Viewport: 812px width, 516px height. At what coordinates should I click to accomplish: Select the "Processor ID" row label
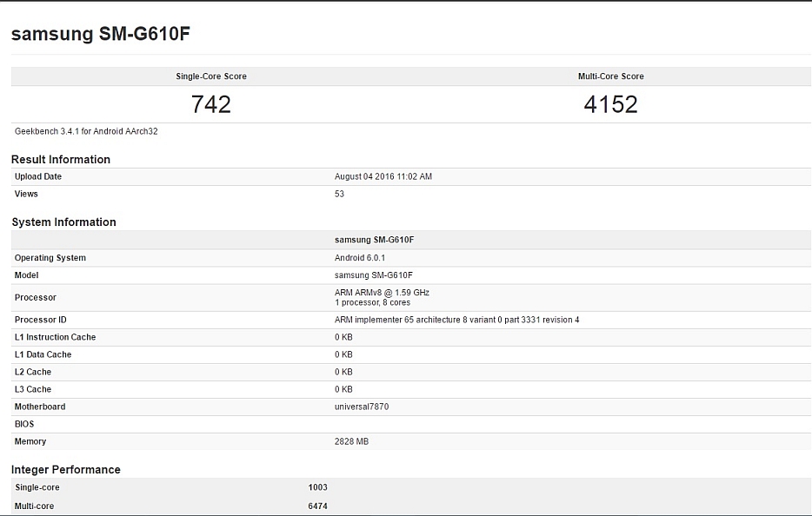pos(40,320)
